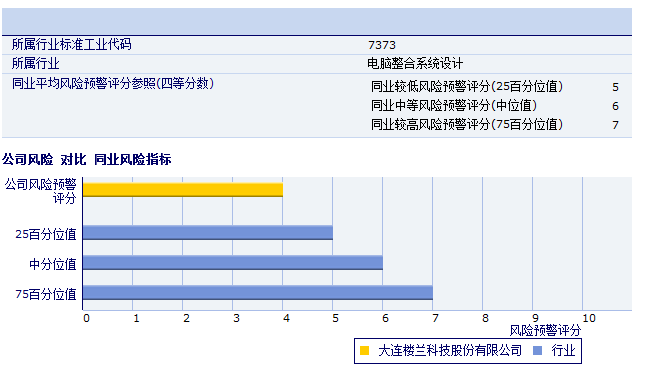Click the 同业平均风险预警评分参照(四等分数) label

(x=113, y=84)
